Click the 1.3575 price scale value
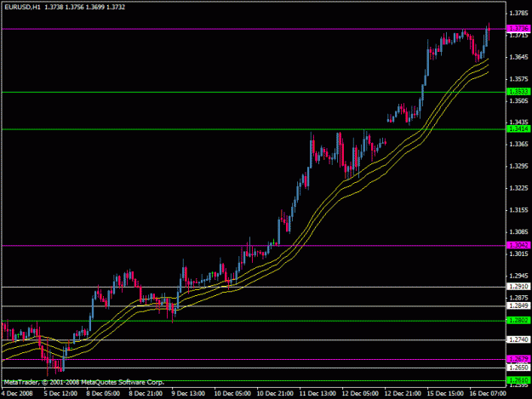Screen dimensions: 532x399 pyautogui.click(x=518, y=79)
